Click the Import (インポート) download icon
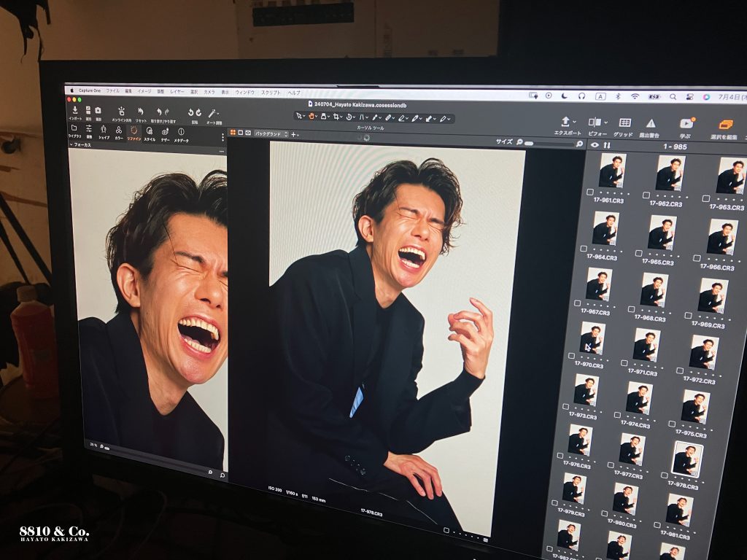The width and height of the screenshot is (747, 560). [x=75, y=110]
